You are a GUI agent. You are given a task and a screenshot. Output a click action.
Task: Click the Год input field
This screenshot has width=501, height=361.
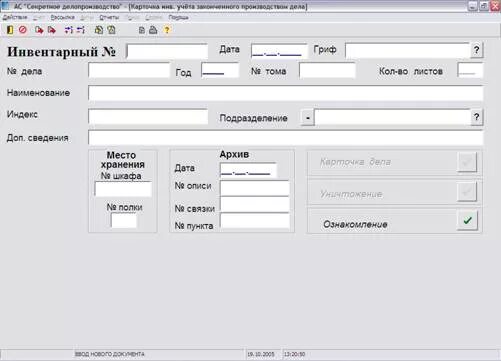[x=220, y=70]
